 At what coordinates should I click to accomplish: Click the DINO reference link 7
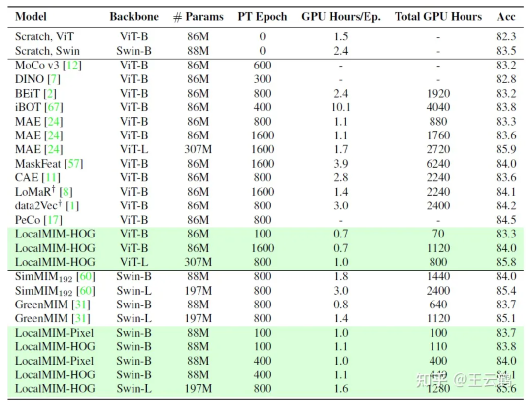click(x=54, y=79)
